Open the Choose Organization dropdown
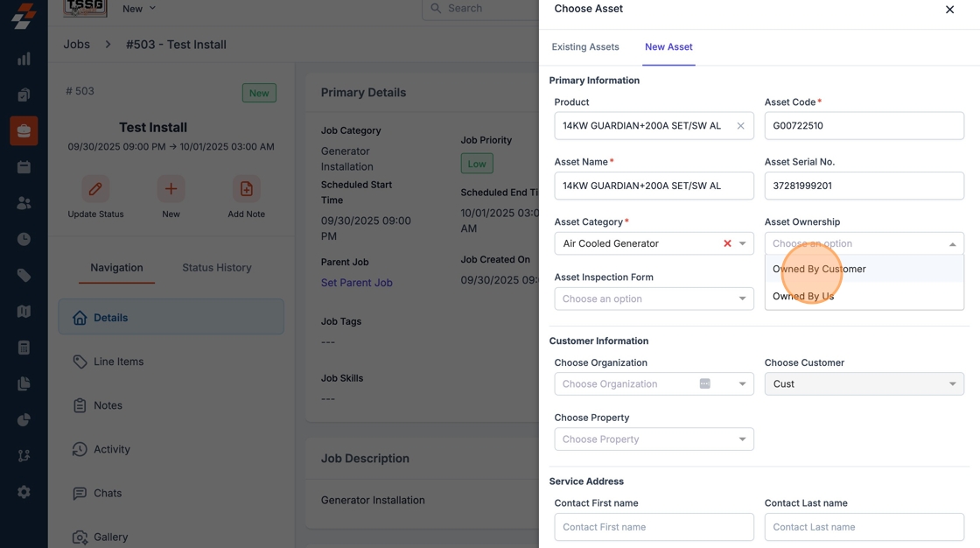 click(x=654, y=384)
